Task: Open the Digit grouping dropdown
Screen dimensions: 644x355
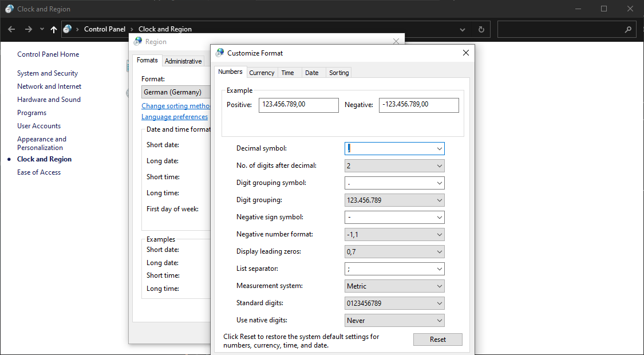Action: click(440, 200)
